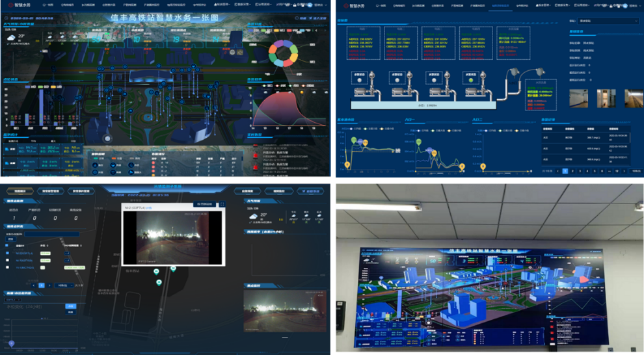Viewport: 644px width, 355px height.
Task: Select the middle tab in the rain monitoring top-left tab group
Action: [x=51, y=191]
